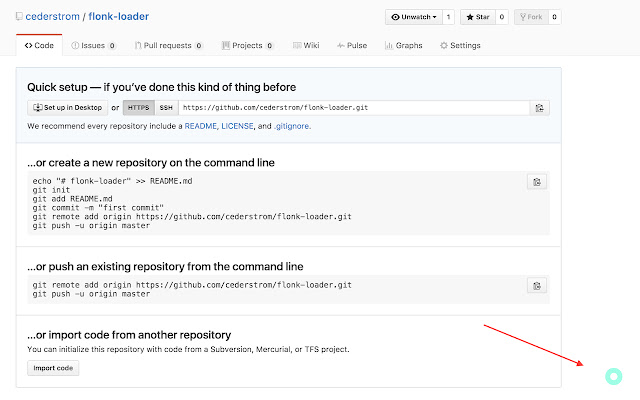Click '...or import code from another repository' heading

click(129, 335)
